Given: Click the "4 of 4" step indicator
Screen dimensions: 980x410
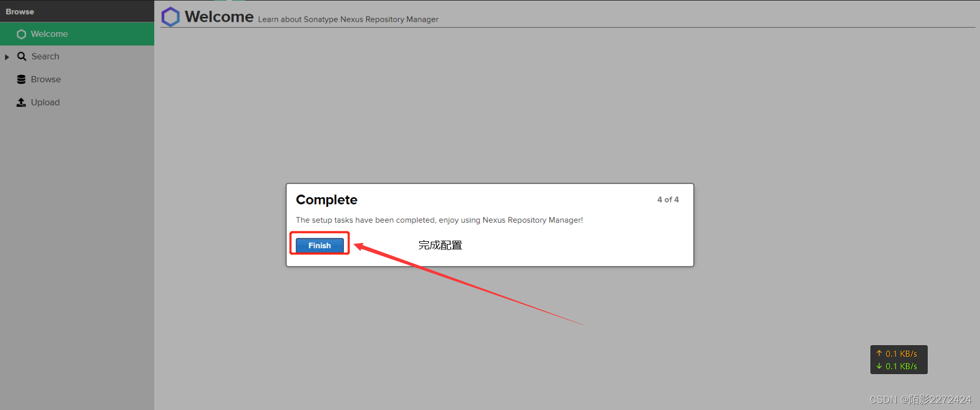Looking at the screenshot, I should pyautogui.click(x=668, y=200).
